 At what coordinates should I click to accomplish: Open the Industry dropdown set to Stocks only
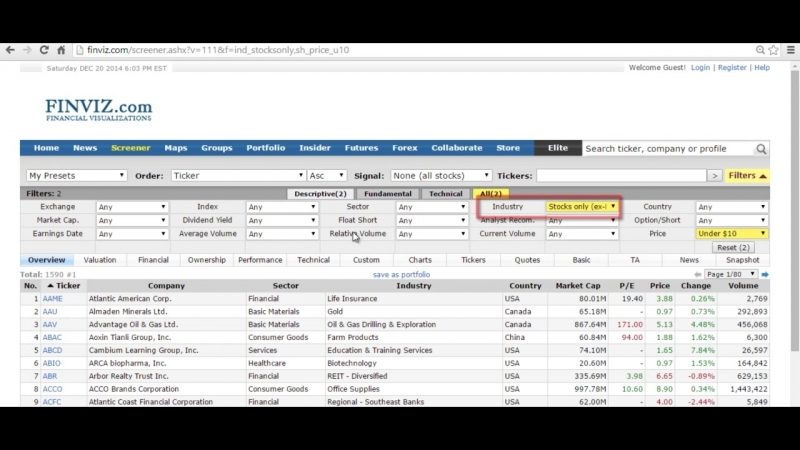click(x=582, y=207)
